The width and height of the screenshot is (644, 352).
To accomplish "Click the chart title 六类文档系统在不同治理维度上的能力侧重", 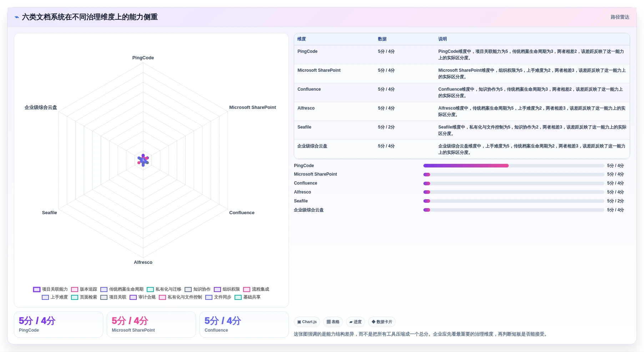I will coord(90,17).
